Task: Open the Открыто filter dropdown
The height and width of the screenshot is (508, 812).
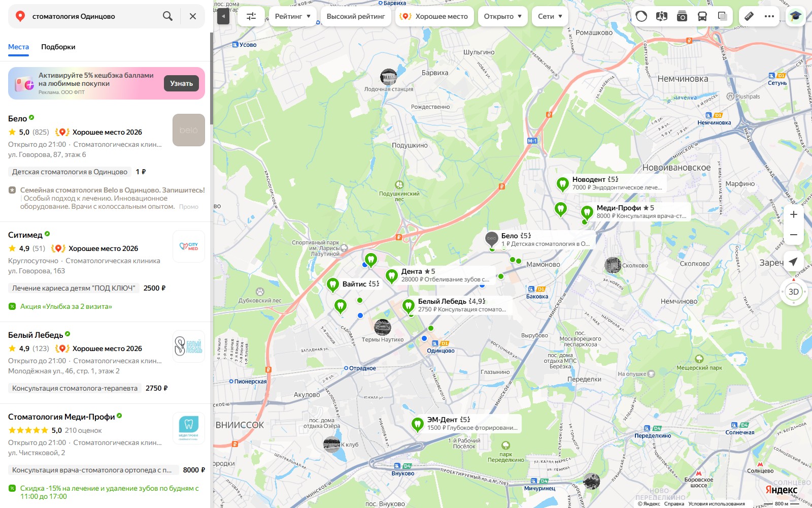Action: pyautogui.click(x=503, y=16)
